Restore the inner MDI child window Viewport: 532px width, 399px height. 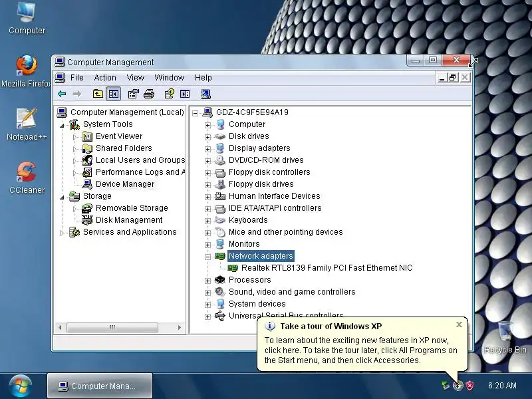453,78
